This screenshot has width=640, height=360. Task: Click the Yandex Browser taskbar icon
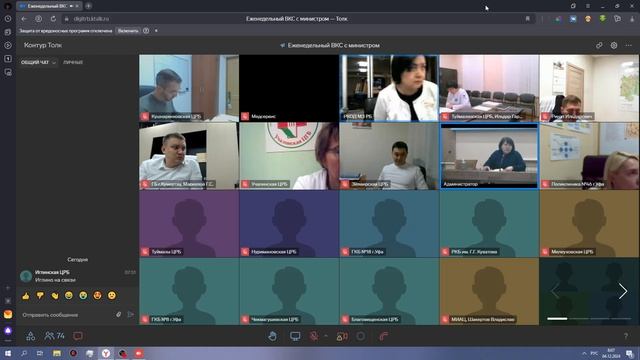[106, 353]
